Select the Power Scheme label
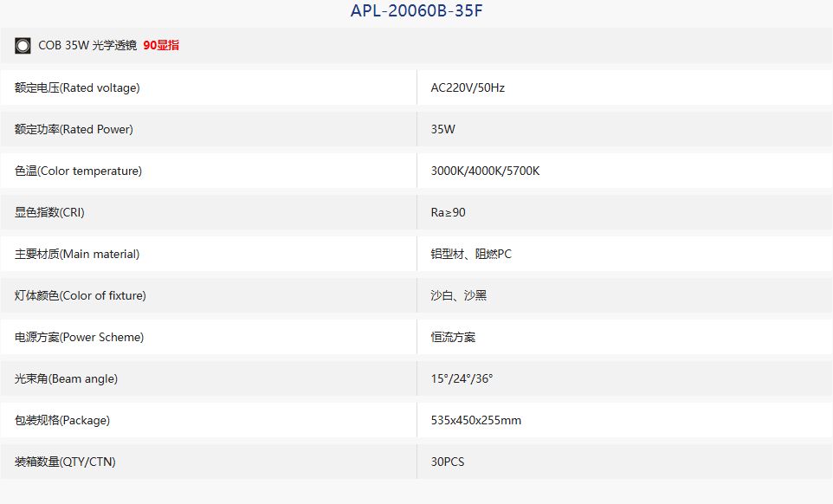The width and height of the screenshot is (833, 504). coord(79,337)
